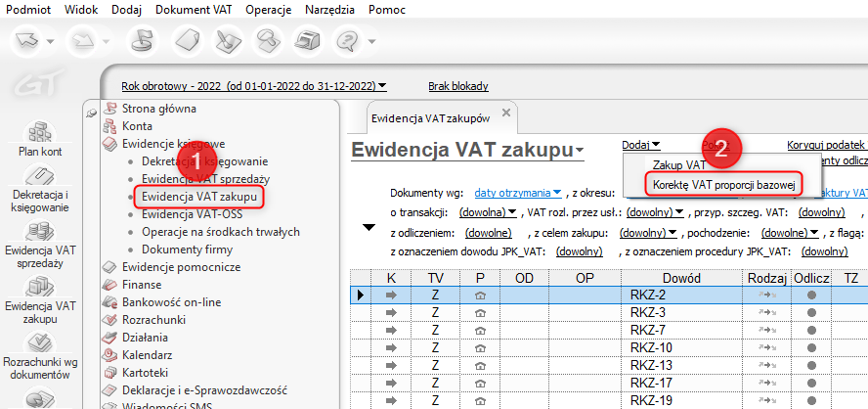Open Kalendarz in the tree
This screenshot has height=409, width=868.
click(x=147, y=355)
